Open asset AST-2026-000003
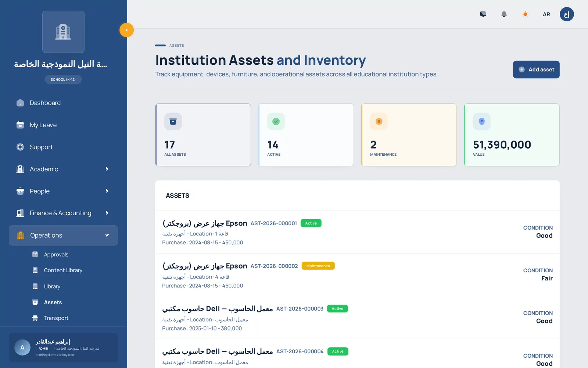The image size is (588, 368). [357, 318]
